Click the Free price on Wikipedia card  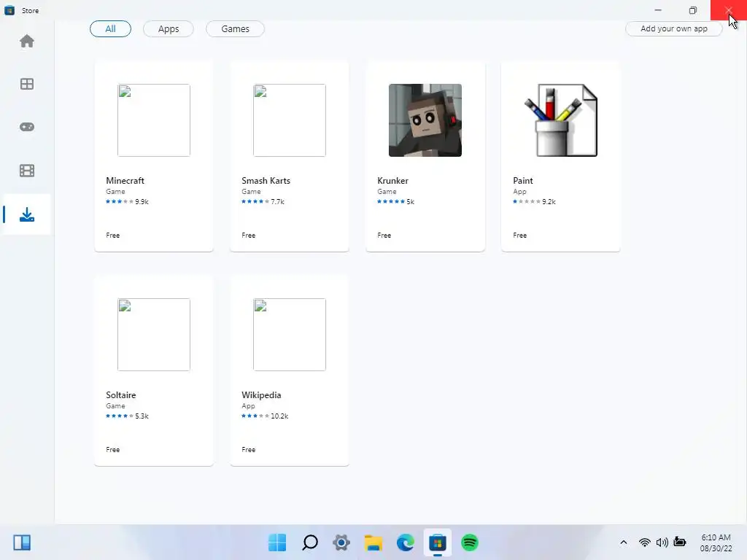click(x=248, y=449)
